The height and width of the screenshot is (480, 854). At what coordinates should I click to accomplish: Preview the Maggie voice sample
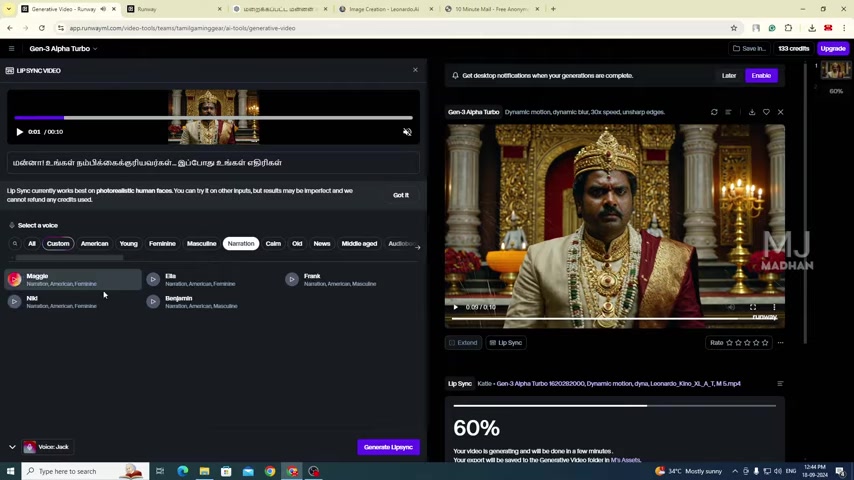point(15,280)
